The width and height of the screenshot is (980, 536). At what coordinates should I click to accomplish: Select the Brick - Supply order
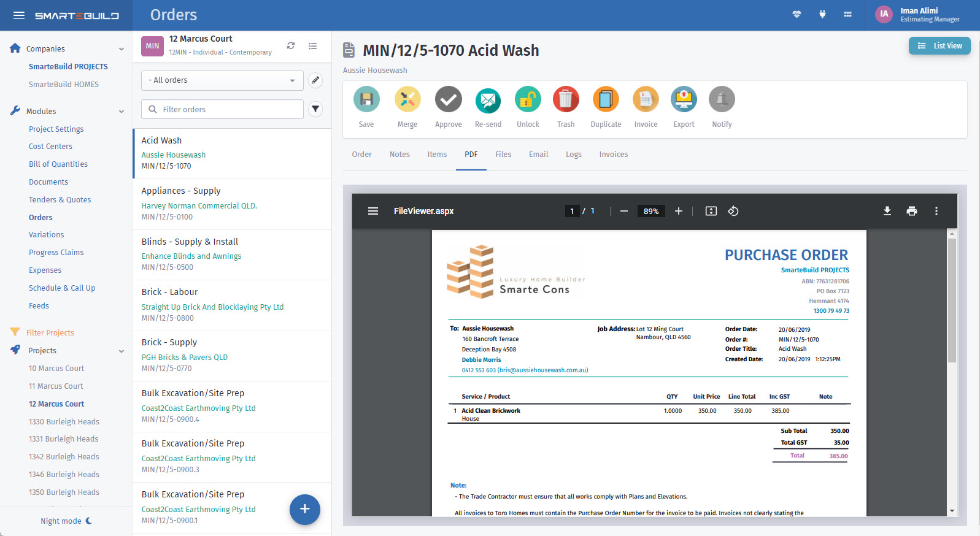232,356
